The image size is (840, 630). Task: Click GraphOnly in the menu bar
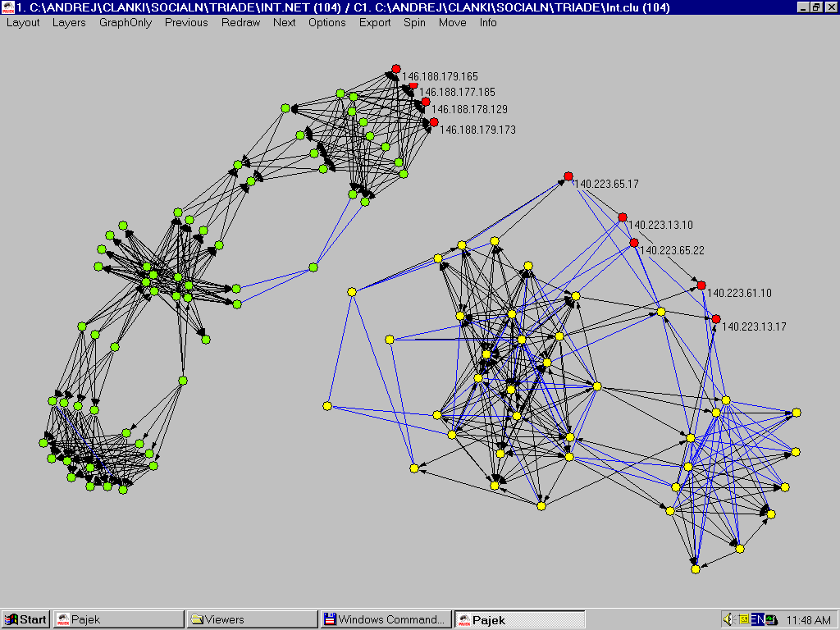coord(126,22)
